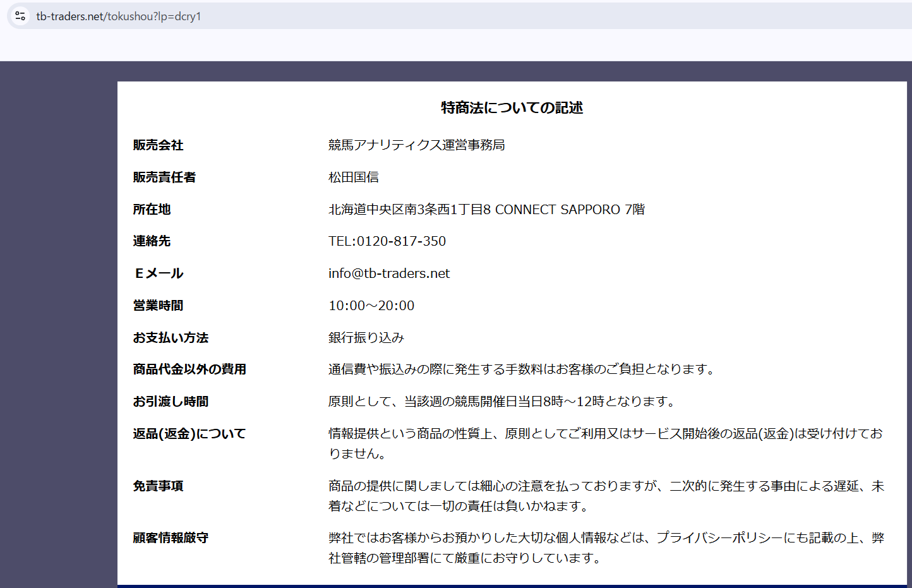This screenshot has width=912, height=588.
Task: Select the seller name 競馬アナリティクス運営事務局
Action: 417,145
